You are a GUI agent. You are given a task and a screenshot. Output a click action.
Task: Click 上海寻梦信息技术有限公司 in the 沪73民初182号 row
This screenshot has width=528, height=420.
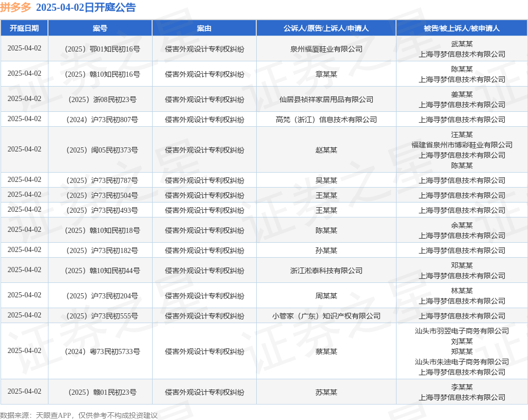click(x=462, y=250)
